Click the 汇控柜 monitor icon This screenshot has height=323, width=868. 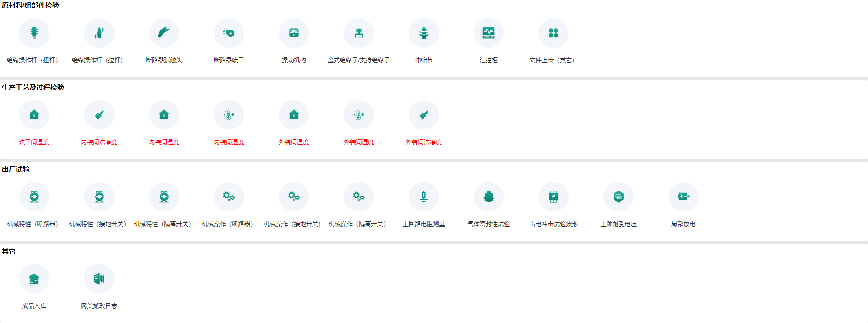[488, 33]
